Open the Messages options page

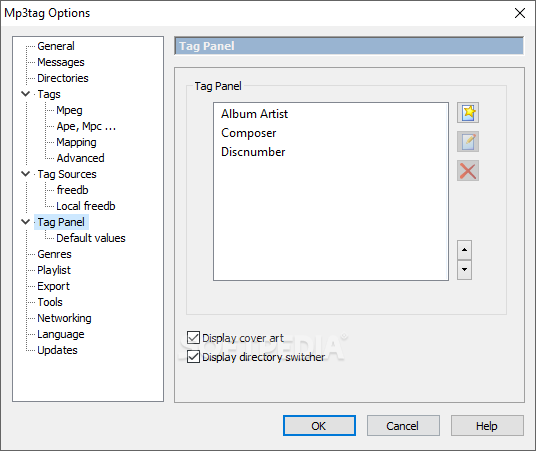[x=61, y=62]
